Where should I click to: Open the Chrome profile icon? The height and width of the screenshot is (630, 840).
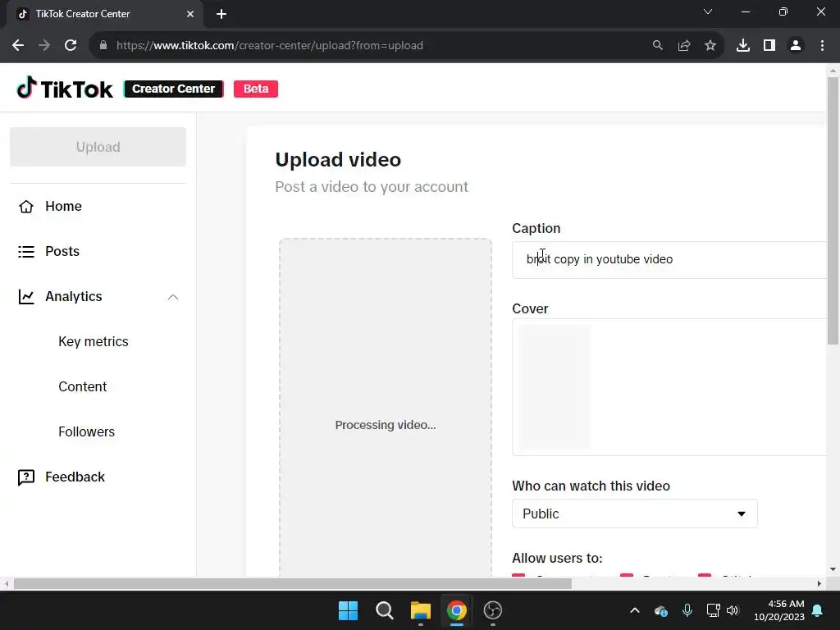coord(796,46)
